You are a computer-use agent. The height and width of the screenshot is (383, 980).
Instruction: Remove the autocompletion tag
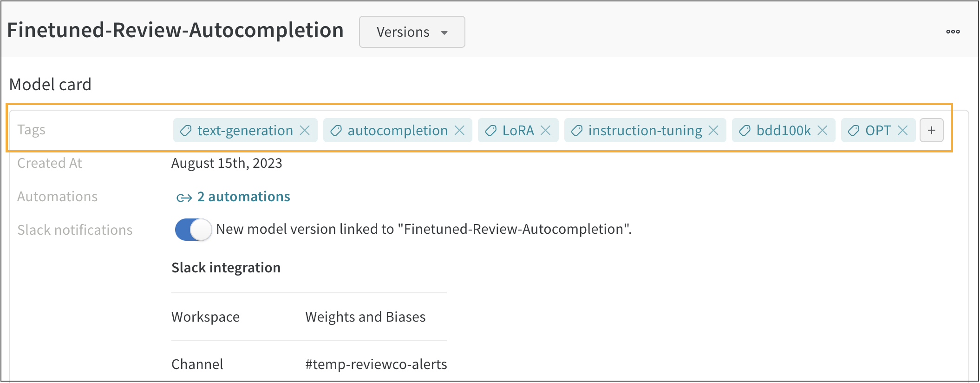coord(459,131)
